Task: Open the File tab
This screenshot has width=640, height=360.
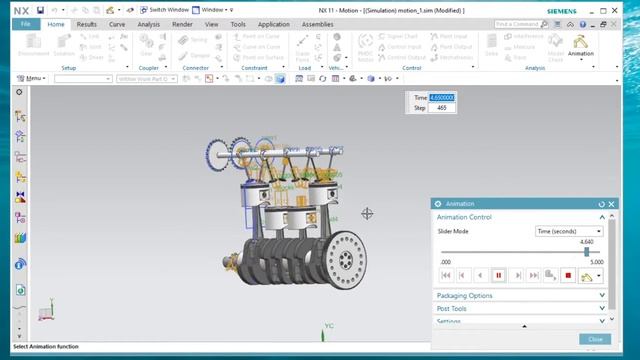Action: 26,24
